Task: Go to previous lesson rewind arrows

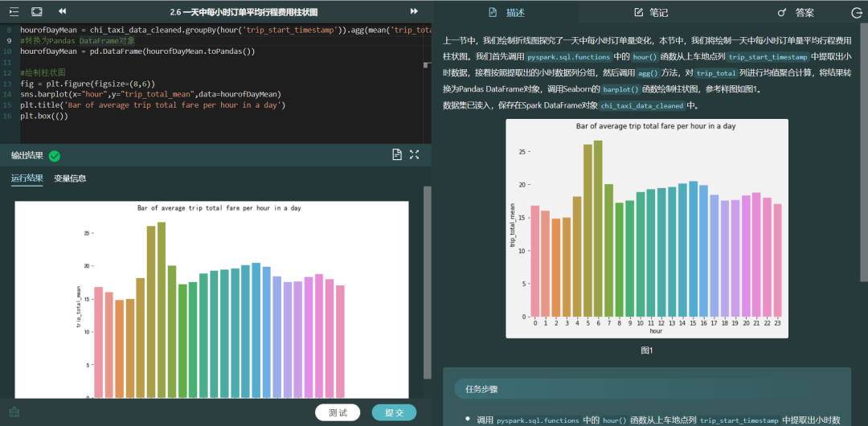Action: (x=63, y=11)
